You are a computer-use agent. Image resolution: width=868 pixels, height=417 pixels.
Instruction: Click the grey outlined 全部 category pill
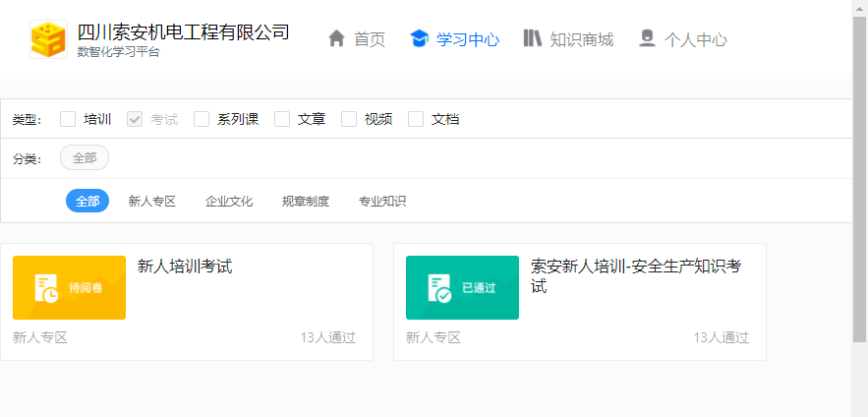click(x=85, y=157)
